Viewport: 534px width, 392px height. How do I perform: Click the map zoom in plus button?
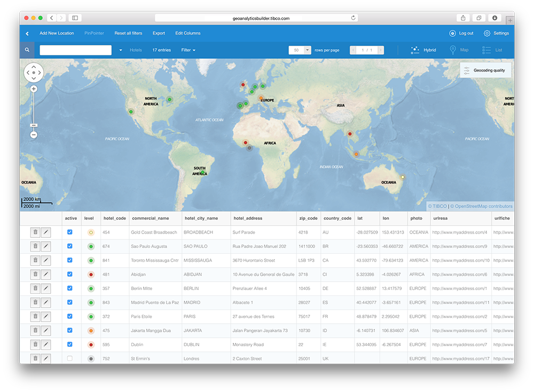click(x=34, y=89)
